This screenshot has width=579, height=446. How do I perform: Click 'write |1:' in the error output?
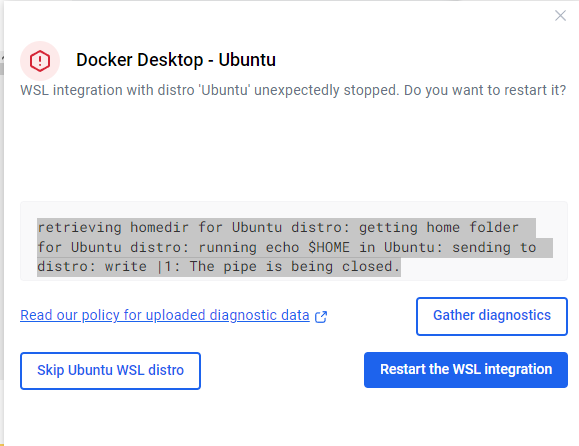pyautogui.click(x=143, y=267)
